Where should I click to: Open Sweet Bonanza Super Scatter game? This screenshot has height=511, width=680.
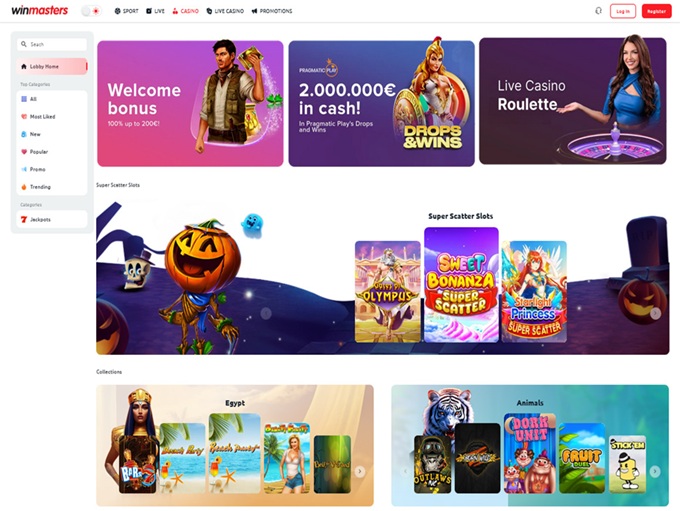pos(461,285)
